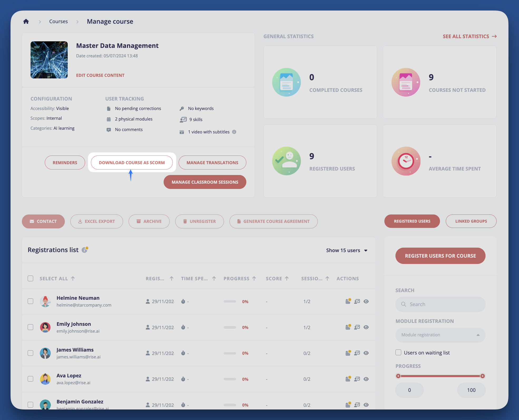519x420 pixels.
Task: Enable Users on waiting list checkbox
Action: coord(398,352)
